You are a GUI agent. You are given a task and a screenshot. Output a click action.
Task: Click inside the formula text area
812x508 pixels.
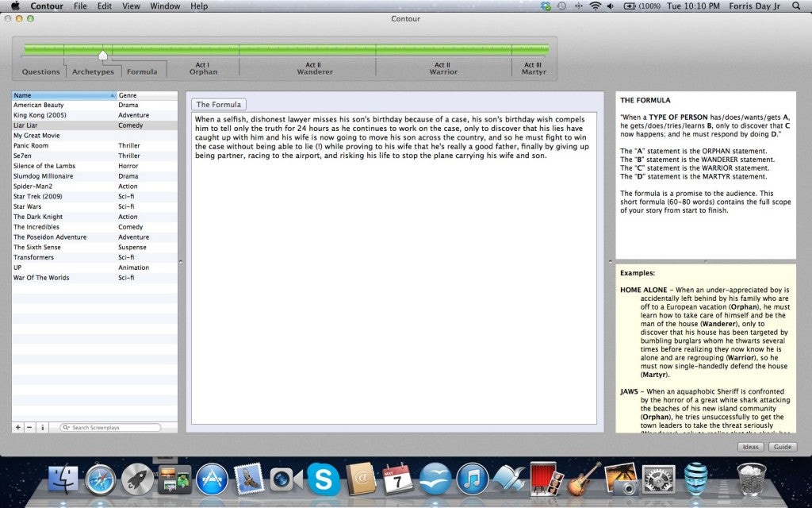coord(393,268)
